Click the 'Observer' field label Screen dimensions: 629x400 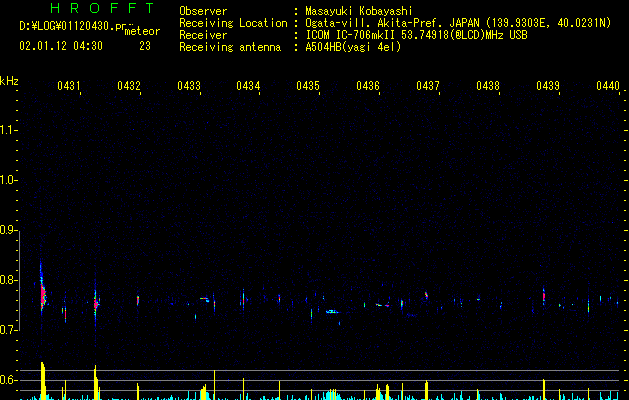click(x=203, y=11)
